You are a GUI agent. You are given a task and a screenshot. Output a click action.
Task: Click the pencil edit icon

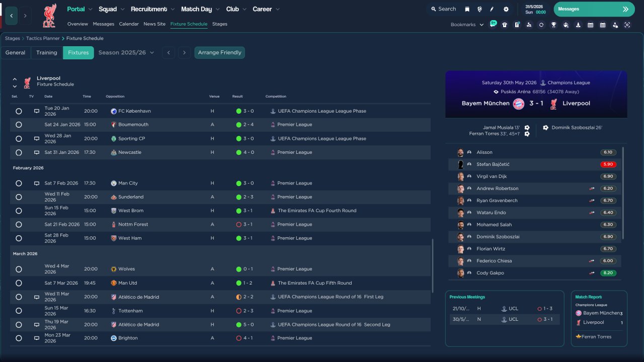pos(492,9)
